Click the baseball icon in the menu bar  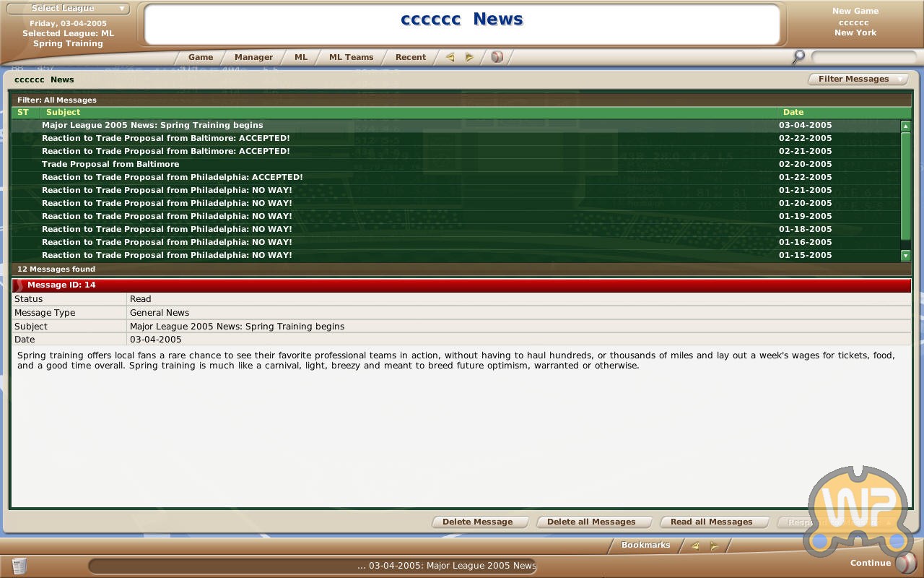coord(497,57)
